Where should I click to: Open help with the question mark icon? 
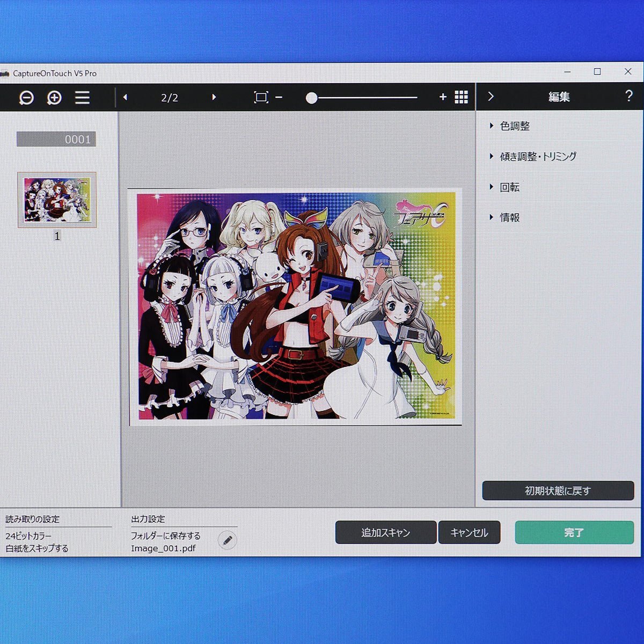click(x=629, y=96)
